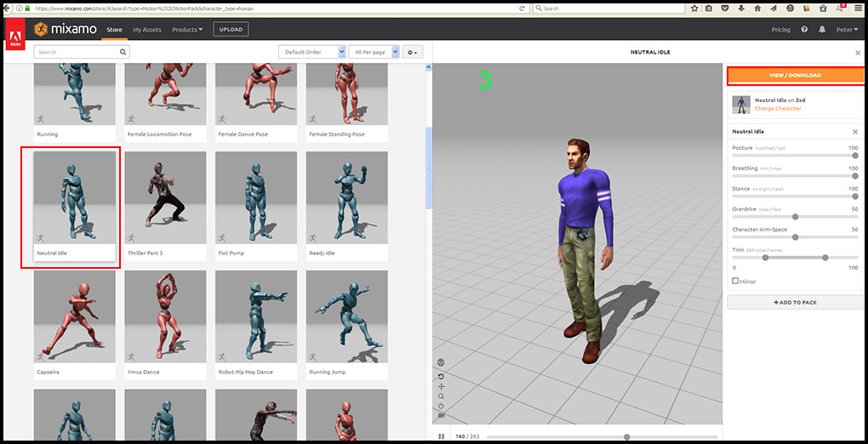Click the browser back arrow
The image size is (868, 444).
[8, 9]
